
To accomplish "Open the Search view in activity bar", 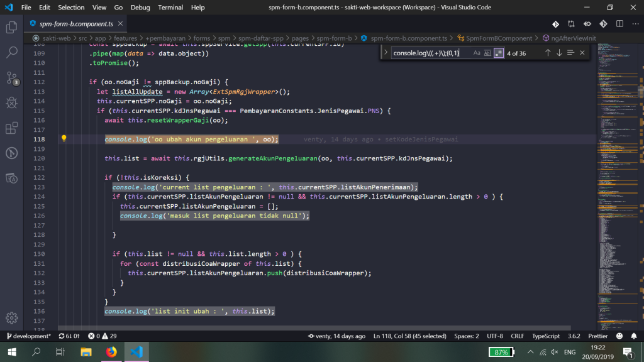I will [11, 52].
